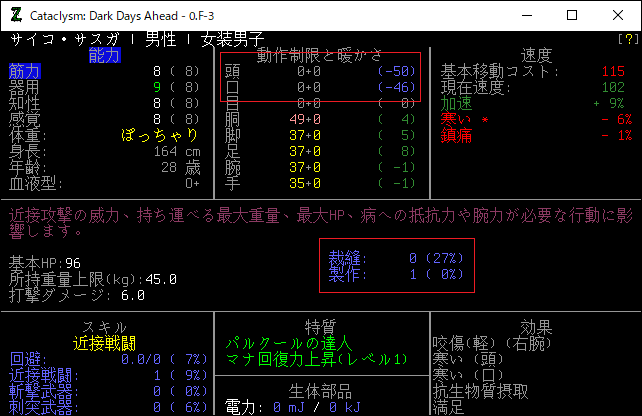The height and width of the screenshot is (416, 642).
Task: Click the Cataclysm app icon in title bar
Action: pyautogui.click(x=17, y=15)
